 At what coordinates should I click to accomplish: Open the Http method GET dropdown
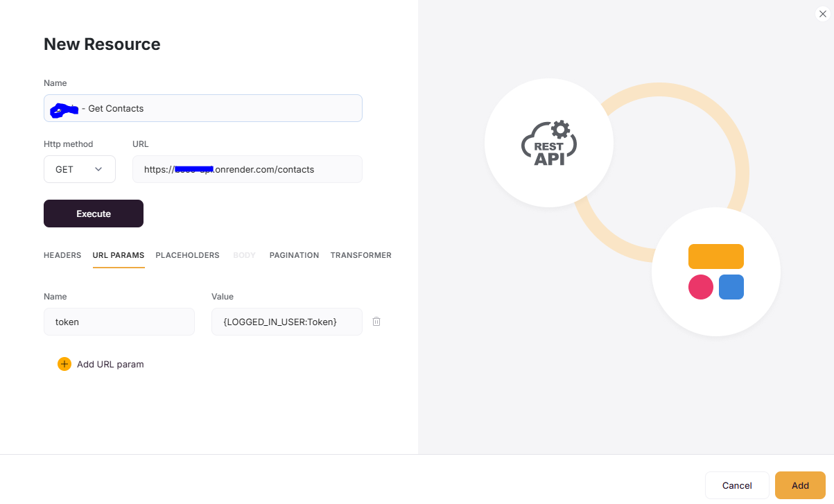click(x=80, y=169)
